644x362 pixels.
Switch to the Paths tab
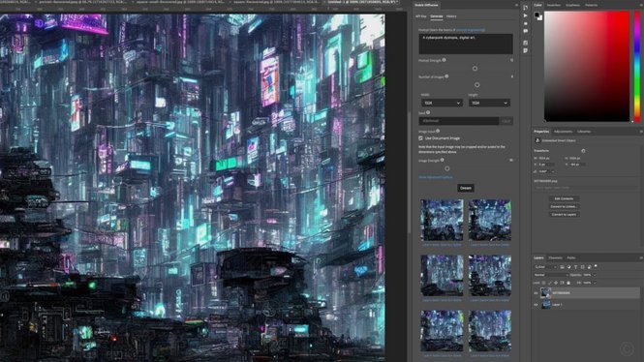coord(571,257)
